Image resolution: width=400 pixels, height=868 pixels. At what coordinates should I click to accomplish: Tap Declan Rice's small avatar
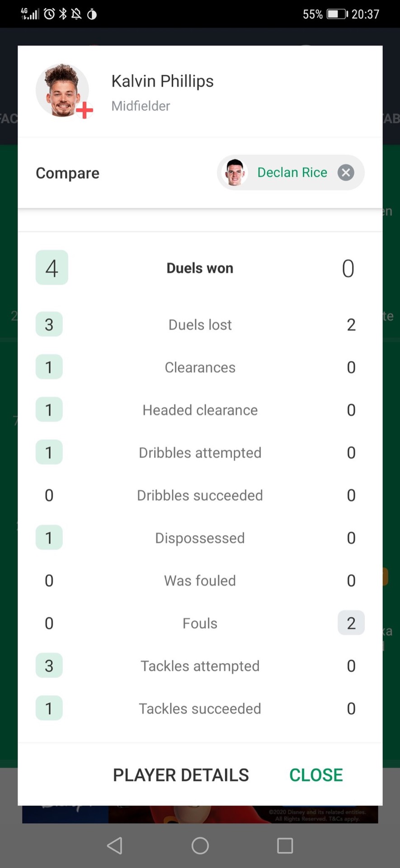pos(235,173)
